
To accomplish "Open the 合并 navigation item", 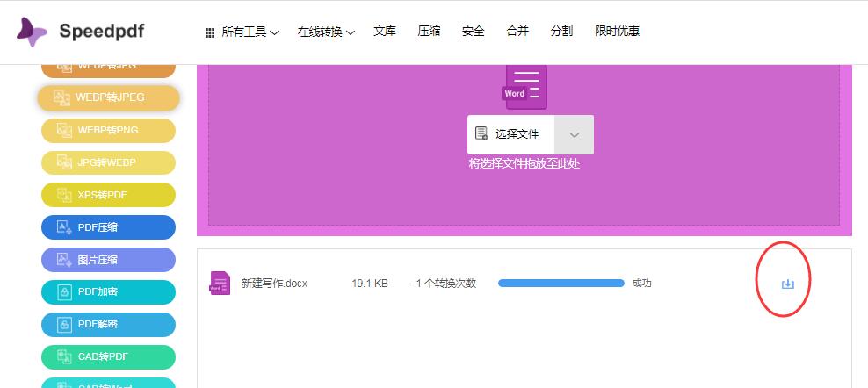I will pyautogui.click(x=517, y=32).
